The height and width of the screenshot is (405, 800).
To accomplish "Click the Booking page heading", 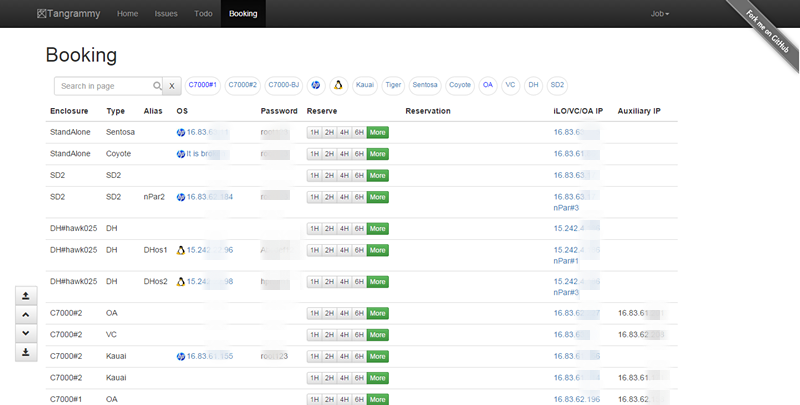I will coord(81,55).
